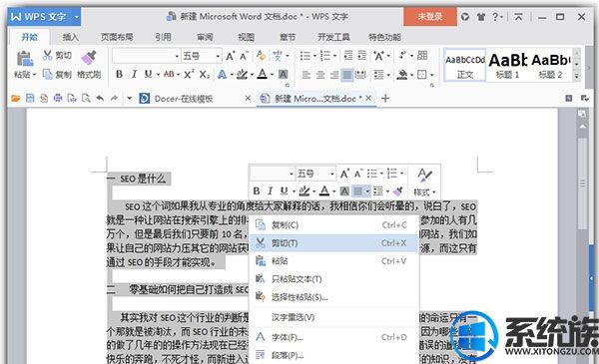Decrease indent using the ribbon icon
This screenshot has height=364, width=599.
348,56
